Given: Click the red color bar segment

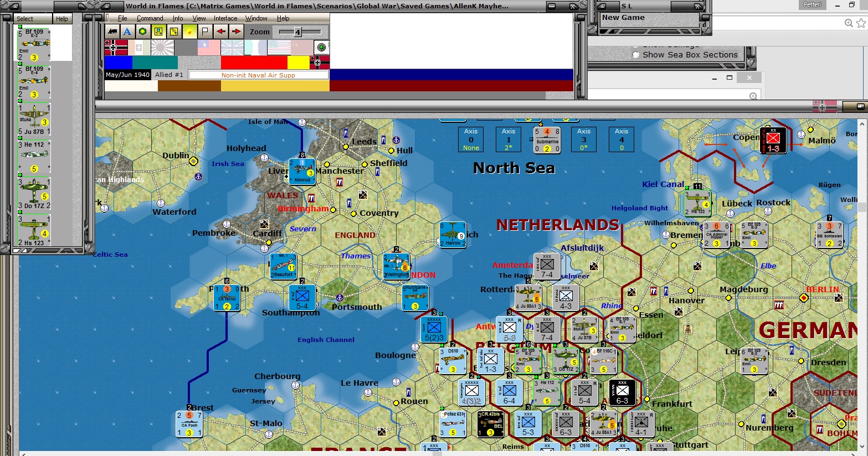Looking at the screenshot, I should click(254, 63).
